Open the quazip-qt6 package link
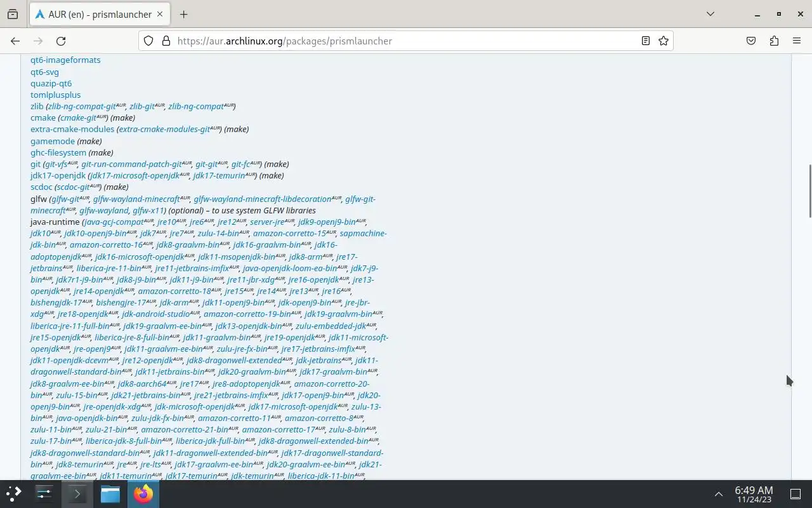The height and width of the screenshot is (508, 812). coord(51,83)
